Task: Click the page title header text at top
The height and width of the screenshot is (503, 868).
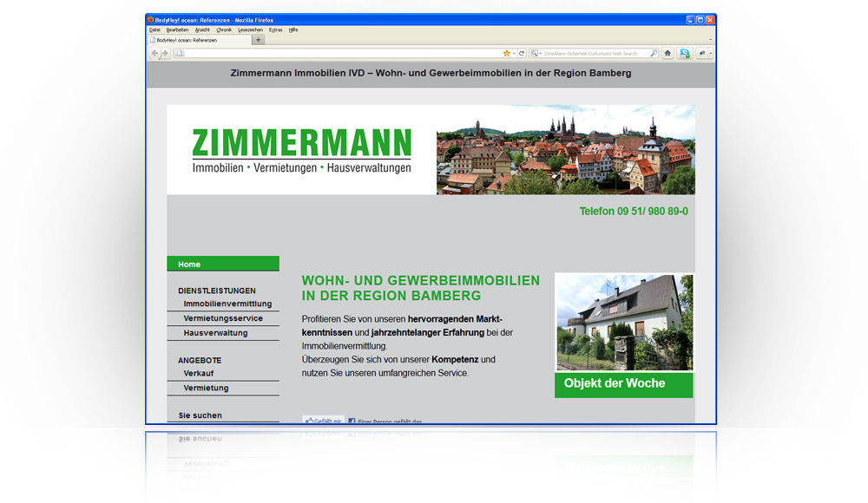Action: (431, 73)
